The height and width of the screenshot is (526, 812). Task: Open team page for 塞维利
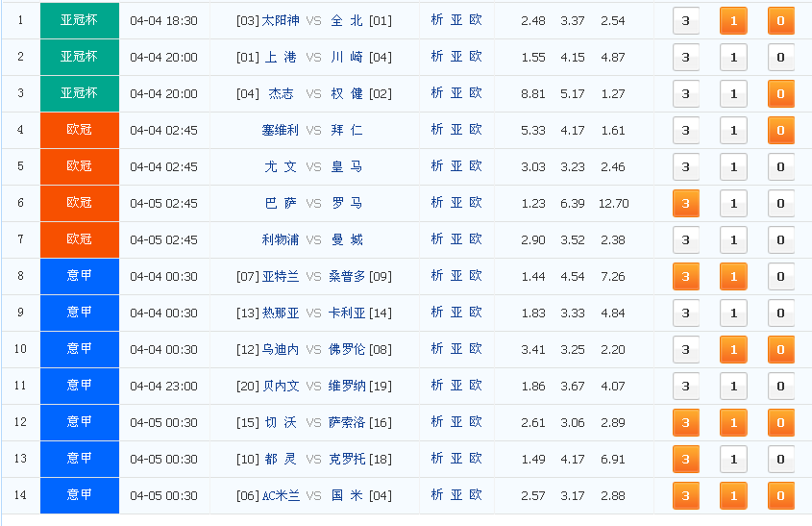click(281, 131)
